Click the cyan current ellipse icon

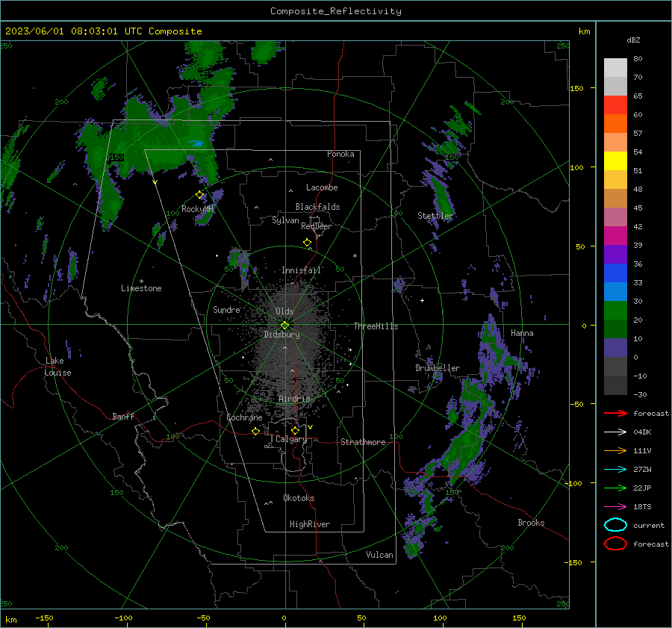tap(615, 525)
